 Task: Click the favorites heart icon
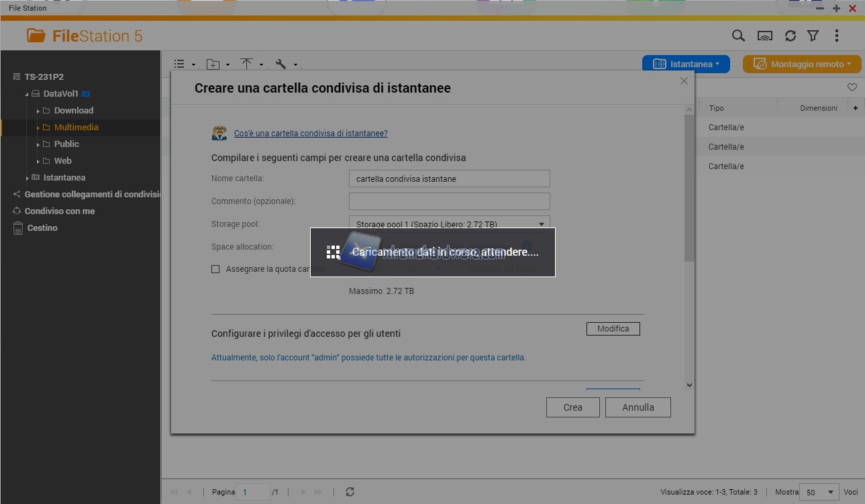[x=852, y=87]
